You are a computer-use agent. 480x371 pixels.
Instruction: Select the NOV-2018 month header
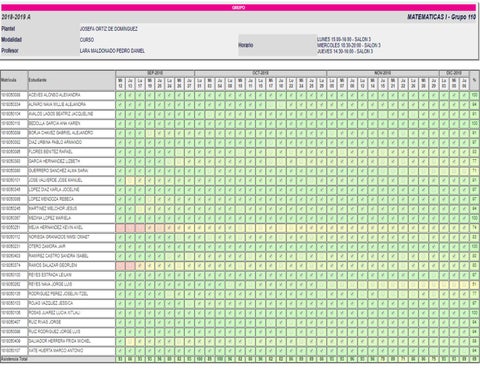(383, 73)
